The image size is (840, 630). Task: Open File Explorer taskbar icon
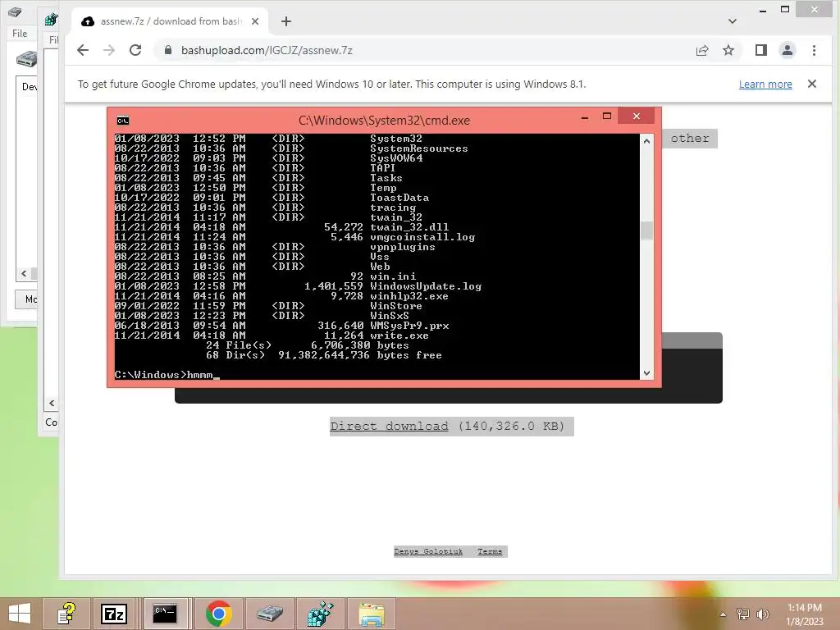pos(372,614)
